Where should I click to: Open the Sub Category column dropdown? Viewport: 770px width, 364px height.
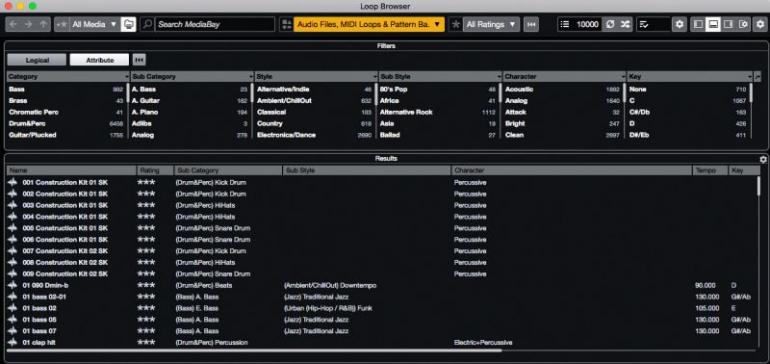click(251, 77)
